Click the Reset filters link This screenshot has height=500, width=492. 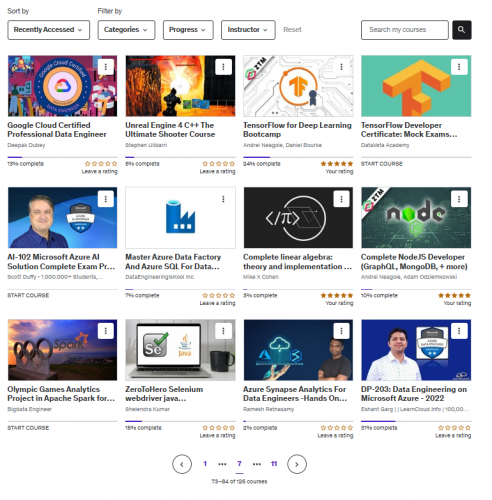[292, 30]
